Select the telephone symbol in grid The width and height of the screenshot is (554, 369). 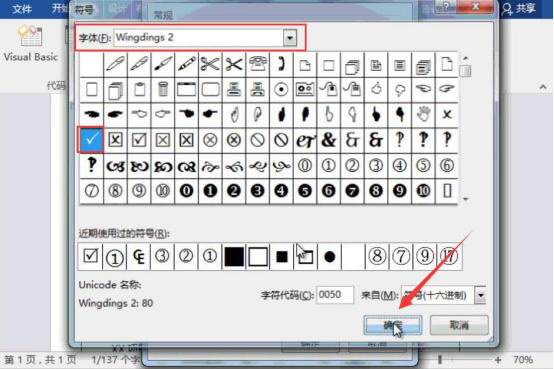258,65
